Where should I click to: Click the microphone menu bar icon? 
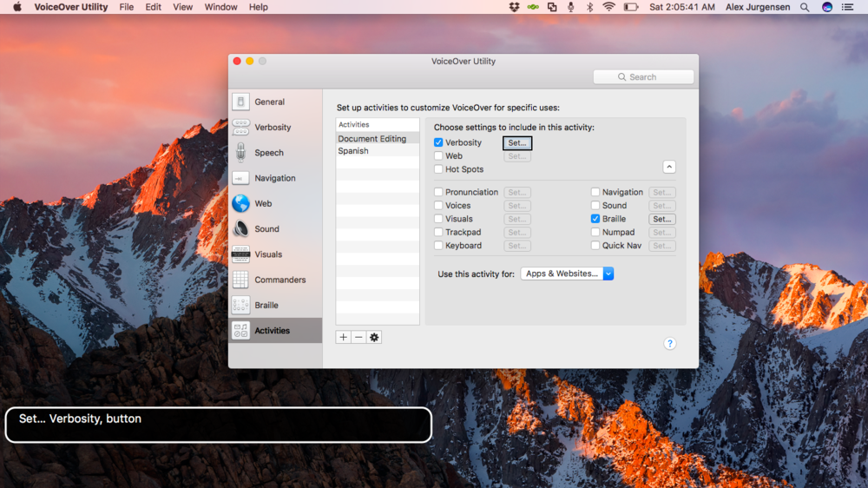pos(571,7)
